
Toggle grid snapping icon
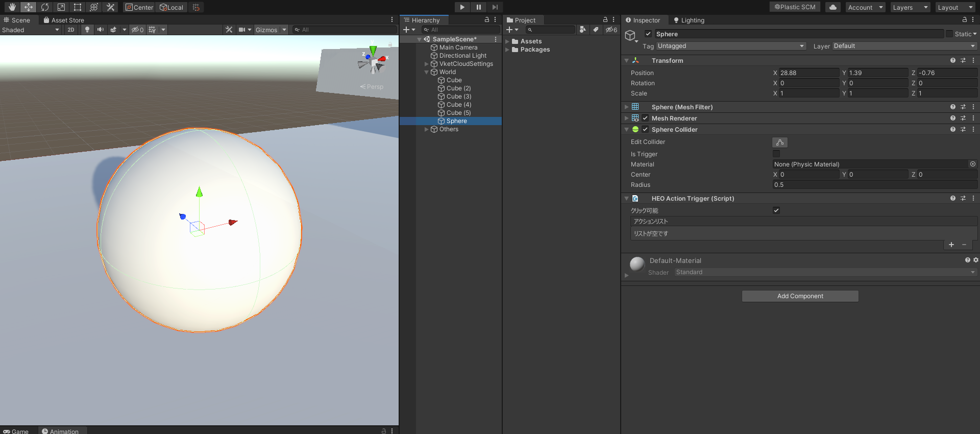click(196, 7)
